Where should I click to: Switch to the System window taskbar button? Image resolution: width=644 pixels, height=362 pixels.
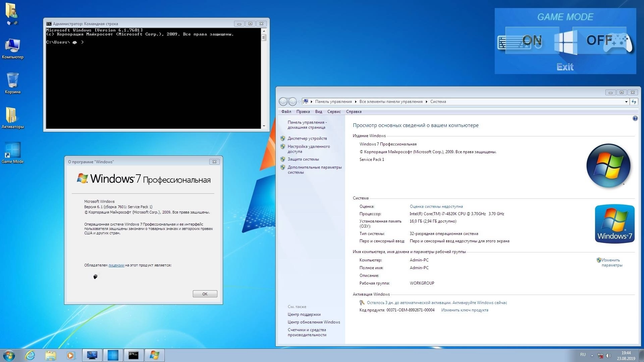[92, 355]
